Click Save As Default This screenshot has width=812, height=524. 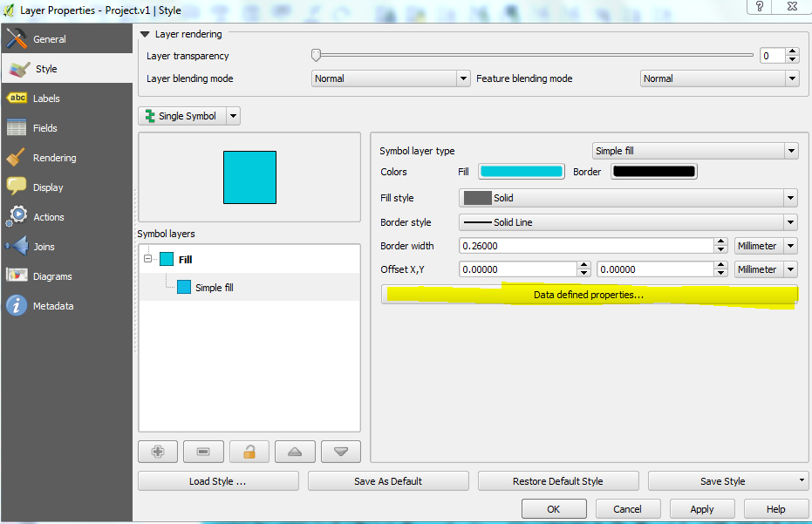388,481
